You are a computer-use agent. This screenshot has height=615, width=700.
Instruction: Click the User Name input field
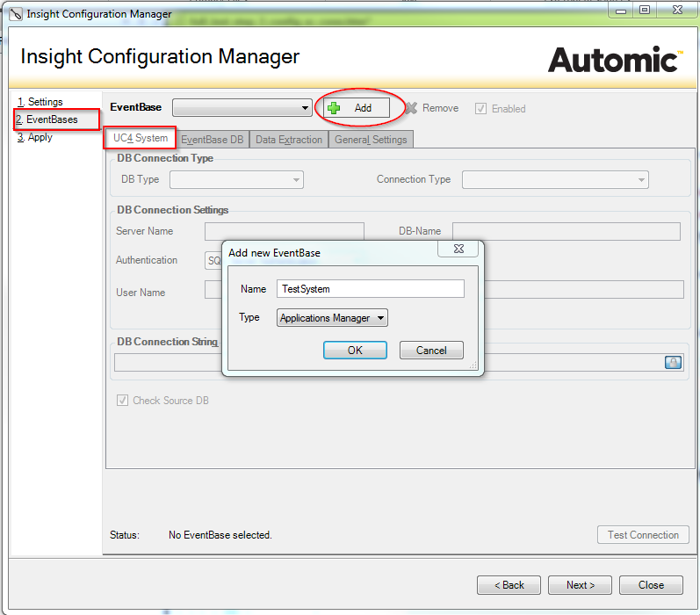pos(213,289)
